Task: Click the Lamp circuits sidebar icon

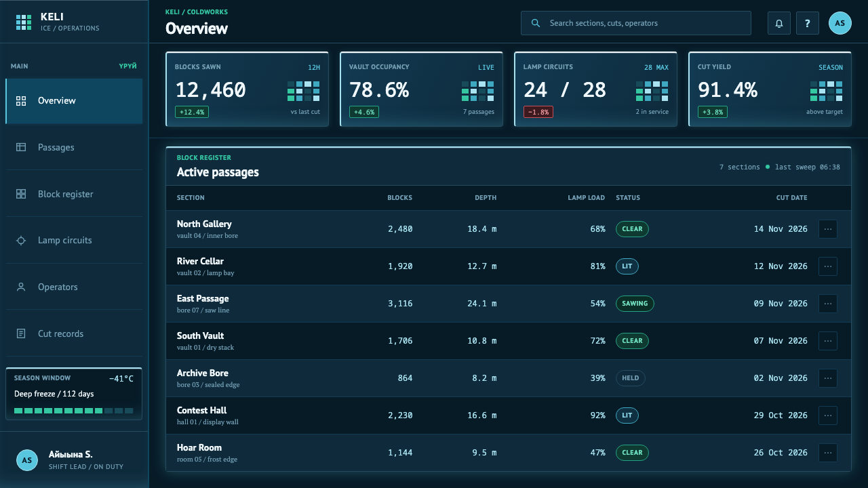Action: [21, 241]
